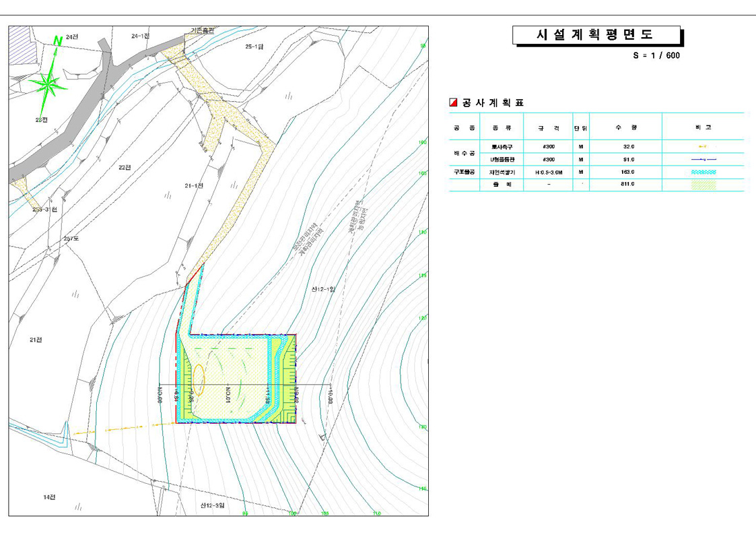Select the green hatch legend swatch
This screenshot has width=756, height=535.
point(703,185)
